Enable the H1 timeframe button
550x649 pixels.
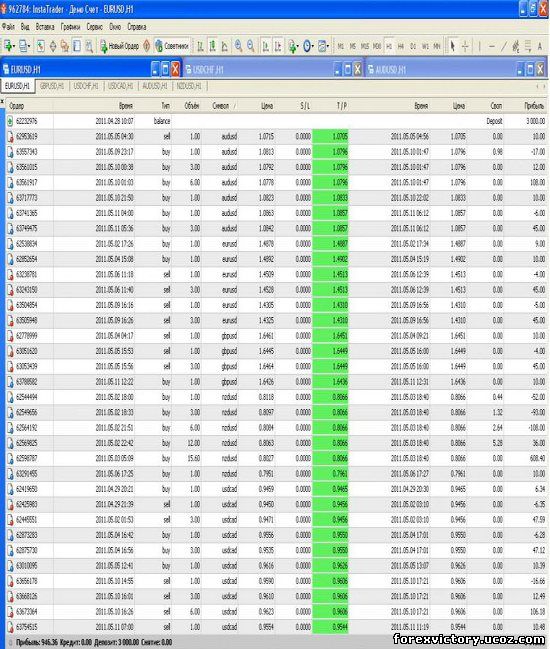(389, 46)
